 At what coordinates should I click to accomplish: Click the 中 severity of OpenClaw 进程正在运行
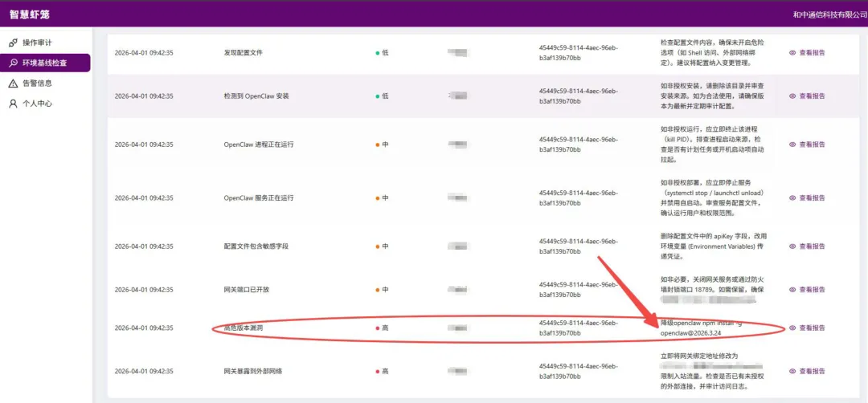click(x=383, y=145)
